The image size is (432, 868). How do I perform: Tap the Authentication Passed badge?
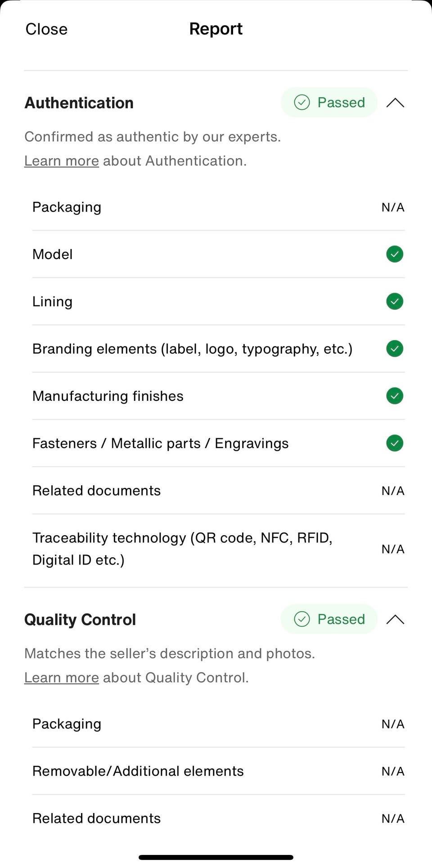pos(329,103)
